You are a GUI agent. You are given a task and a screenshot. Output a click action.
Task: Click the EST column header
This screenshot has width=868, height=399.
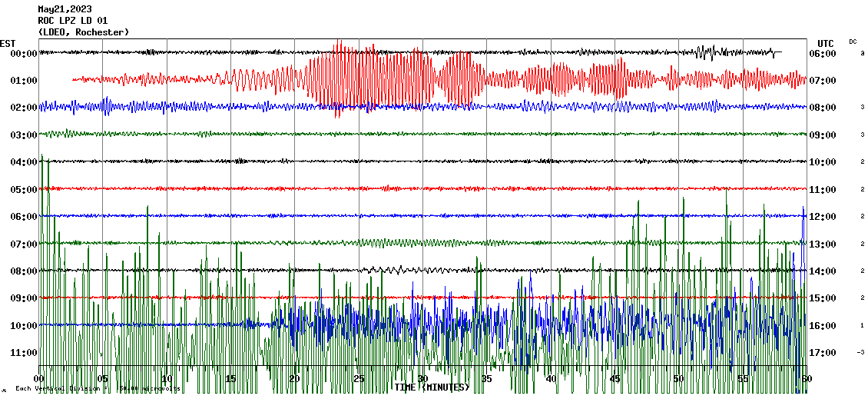coord(8,43)
